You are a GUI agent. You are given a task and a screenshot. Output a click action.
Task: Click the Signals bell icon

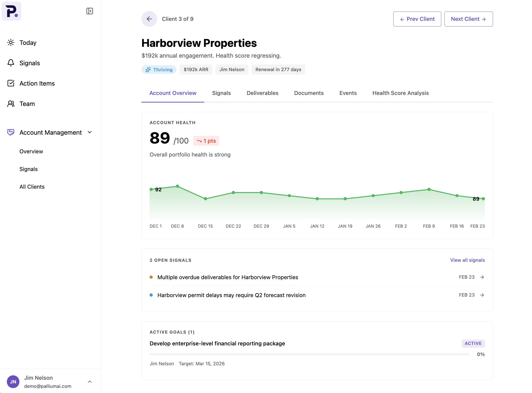point(11,63)
